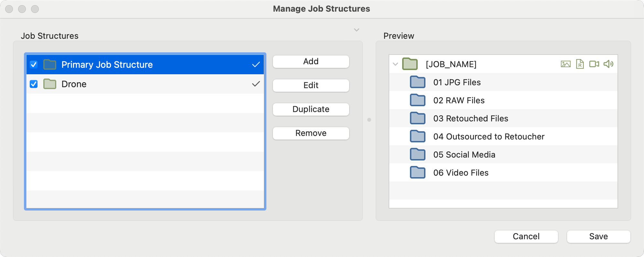Image resolution: width=644 pixels, height=257 pixels.
Task: Collapse the [JOB_NAME] folder tree
Action: pyautogui.click(x=395, y=64)
